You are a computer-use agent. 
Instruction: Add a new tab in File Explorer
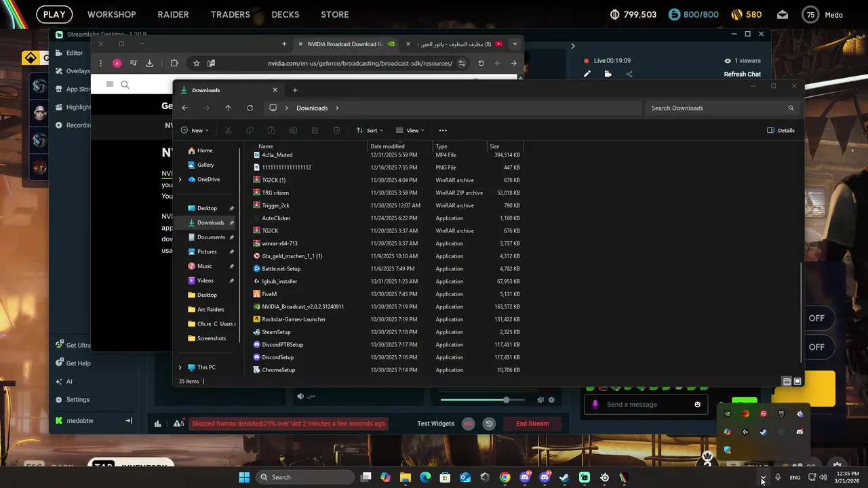[x=294, y=90]
